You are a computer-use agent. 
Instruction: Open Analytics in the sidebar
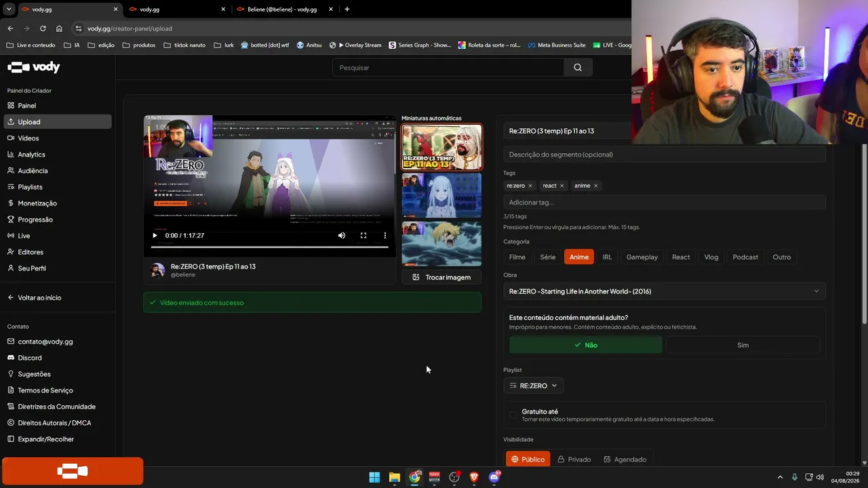click(58, 155)
